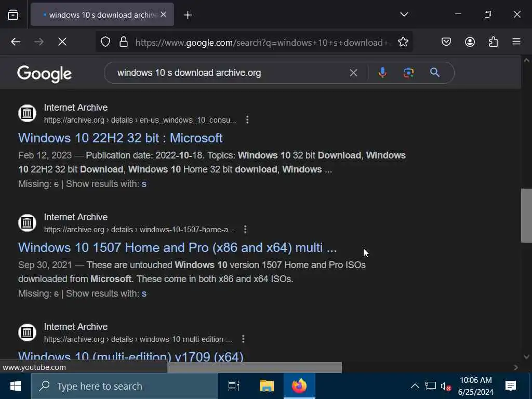
Task: Open 'Windows 10 1507 Home and Pro' link
Action: (x=178, y=248)
